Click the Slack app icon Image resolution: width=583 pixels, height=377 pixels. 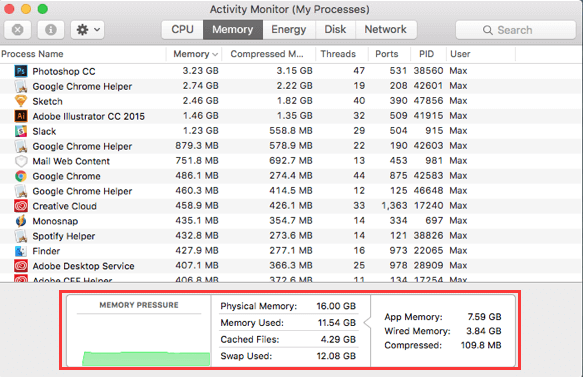[21, 131]
